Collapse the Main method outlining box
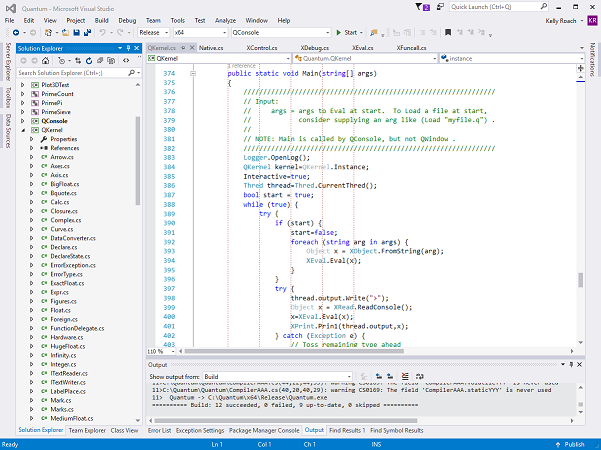This screenshot has height=450, width=601. click(x=193, y=73)
